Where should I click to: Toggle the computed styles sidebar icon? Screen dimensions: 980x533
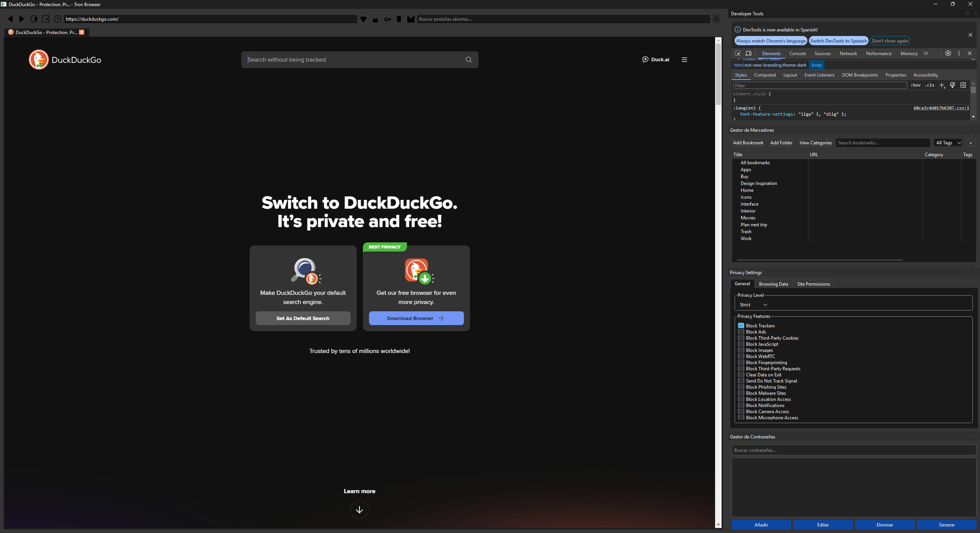963,85
